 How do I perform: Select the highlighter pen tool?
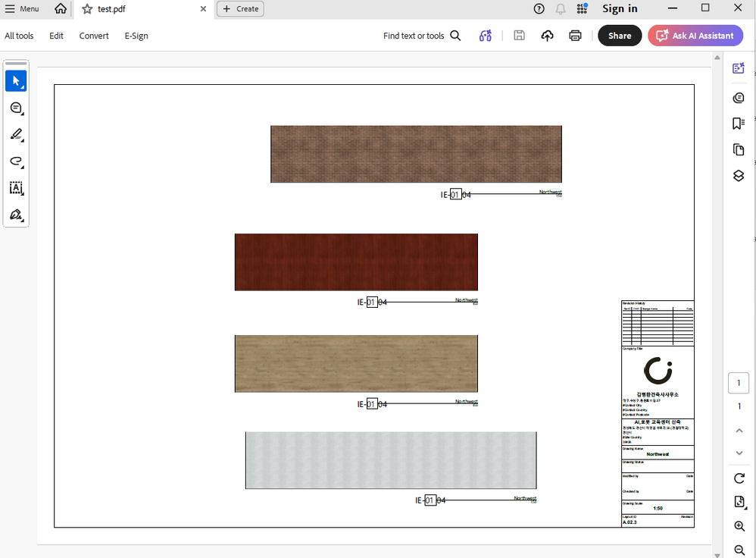[x=16, y=135]
